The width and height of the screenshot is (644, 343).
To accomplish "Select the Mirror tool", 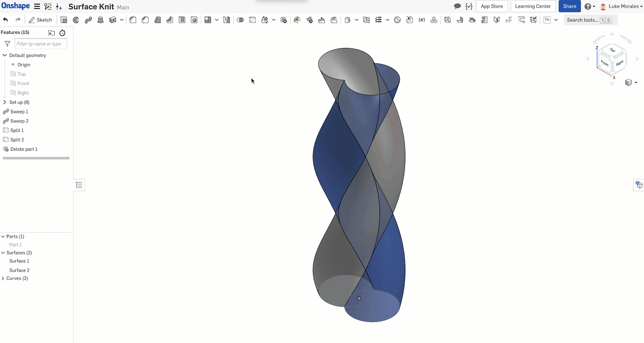I will tap(227, 20).
